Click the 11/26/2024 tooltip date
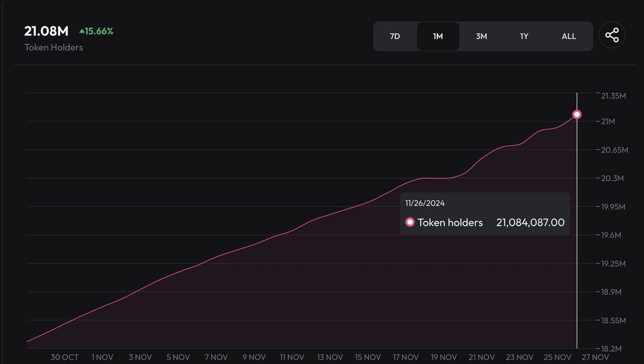The image size is (644, 364). pos(425,202)
